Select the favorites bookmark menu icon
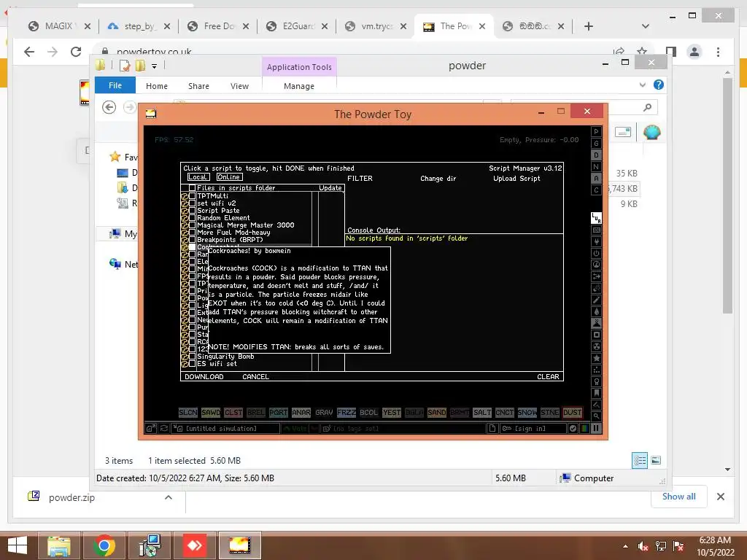747x560 pixels. [x=596, y=393]
